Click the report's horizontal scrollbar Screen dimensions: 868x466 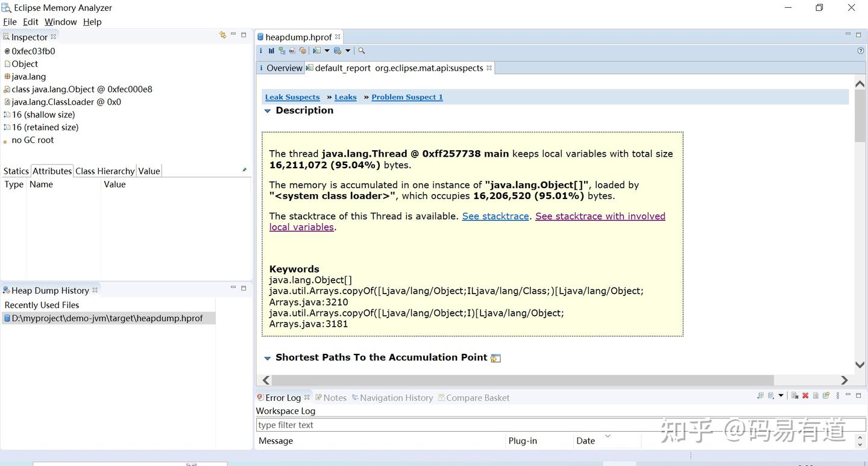coord(523,380)
